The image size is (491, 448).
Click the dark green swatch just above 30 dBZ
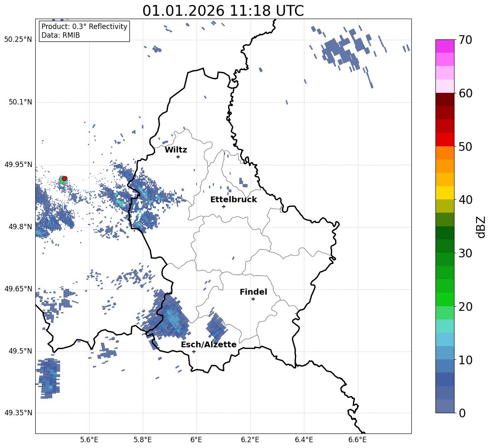(x=445, y=246)
